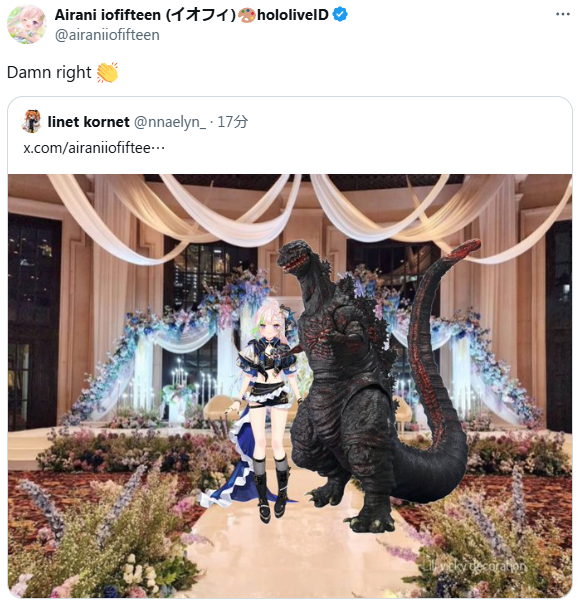
Task: Click the clapping hands emoji
Action: tap(107, 72)
